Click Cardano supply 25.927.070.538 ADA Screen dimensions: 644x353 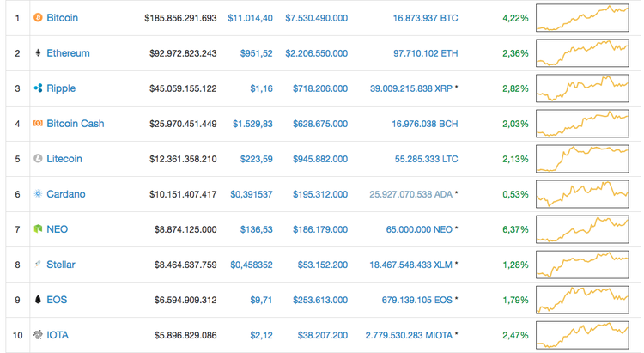point(410,194)
